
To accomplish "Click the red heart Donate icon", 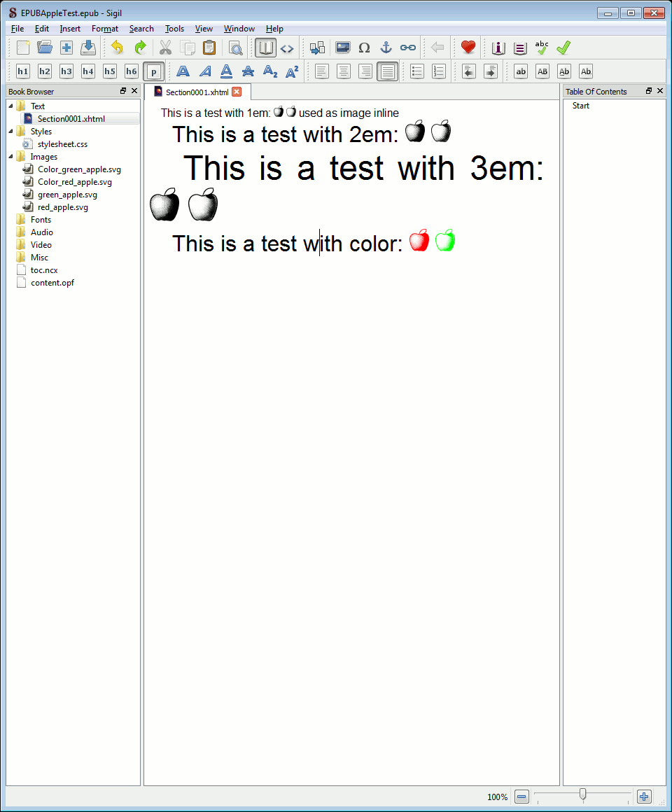I will (468, 48).
